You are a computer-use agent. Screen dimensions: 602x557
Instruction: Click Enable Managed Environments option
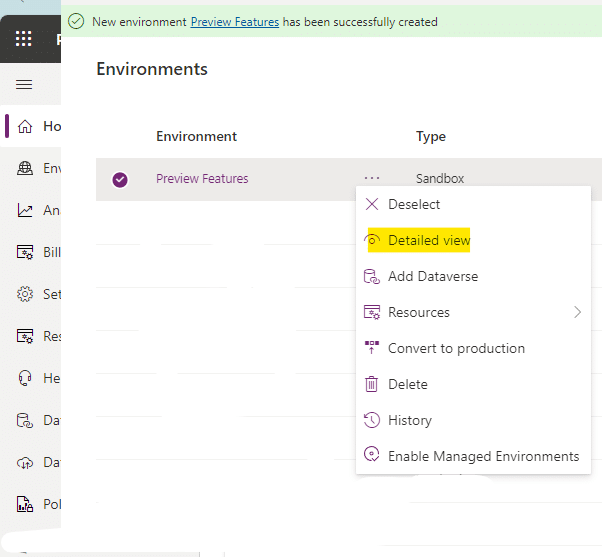(x=483, y=456)
